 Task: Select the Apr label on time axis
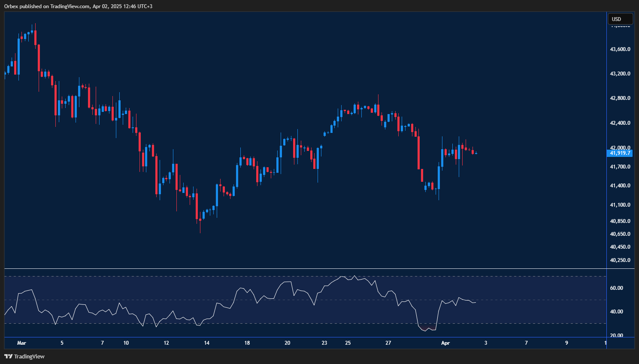tap(445, 343)
